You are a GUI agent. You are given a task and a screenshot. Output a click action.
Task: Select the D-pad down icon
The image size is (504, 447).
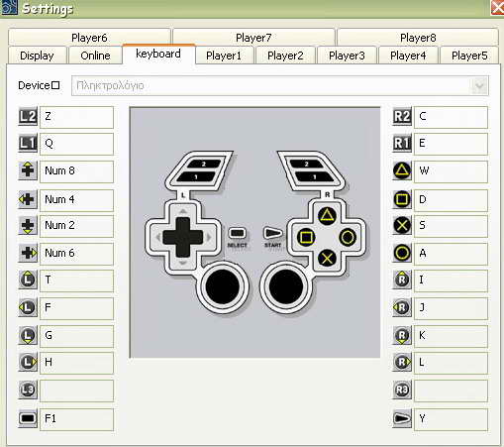pyautogui.click(x=28, y=226)
